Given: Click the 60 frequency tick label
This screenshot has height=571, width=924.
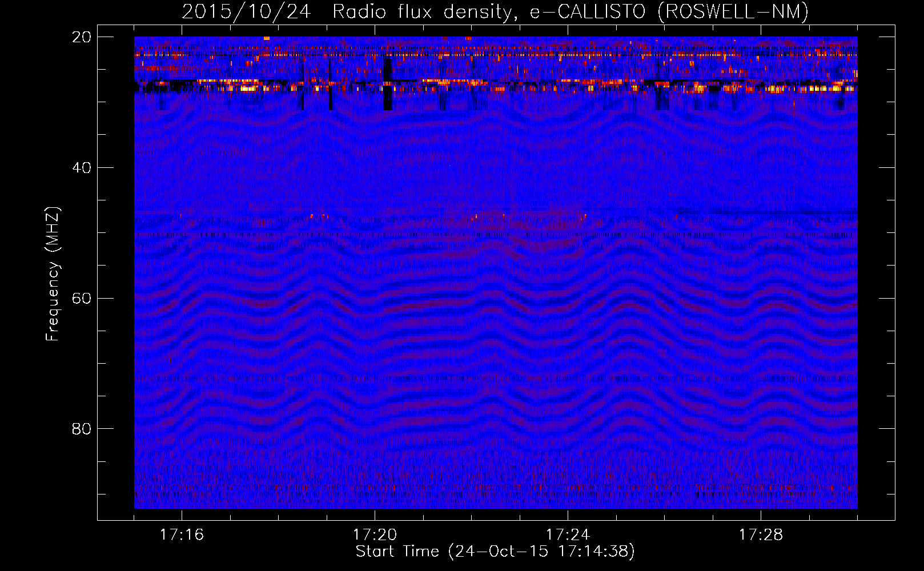Looking at the screenshot, I should tap(82, 299).
